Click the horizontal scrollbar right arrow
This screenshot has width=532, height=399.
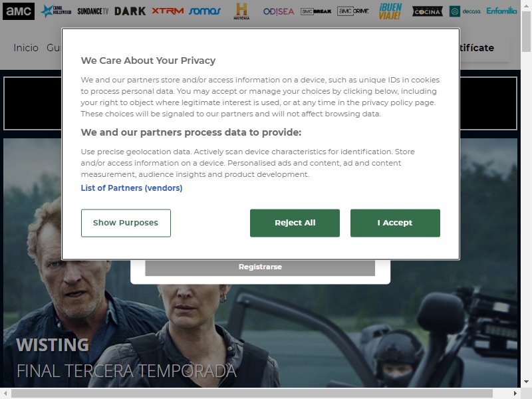click(x=515, y=394)
